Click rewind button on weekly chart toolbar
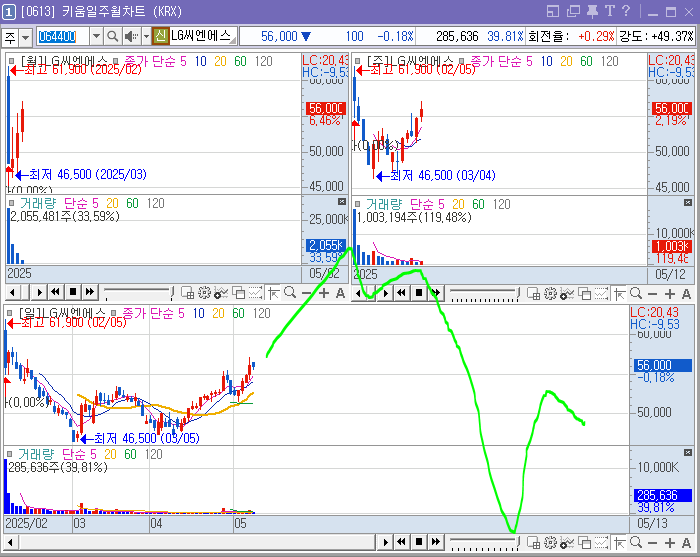 click(x=401, y=293)
